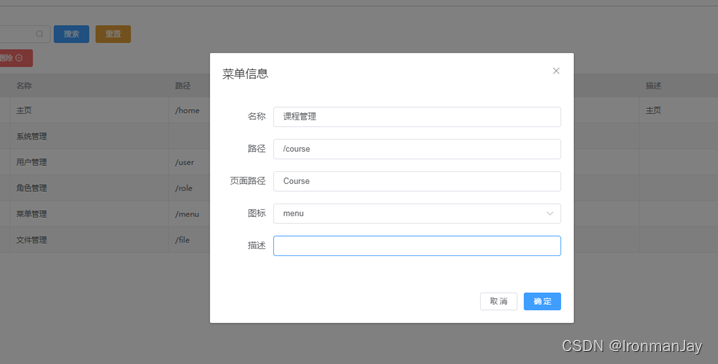Focus the 名称 field containing 课程管理
This screenshot has height=364, width=718.
[417, 117]
